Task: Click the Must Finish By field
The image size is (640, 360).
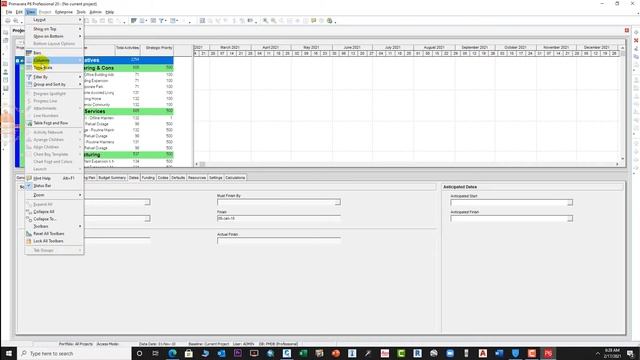Action: [276, 202]
